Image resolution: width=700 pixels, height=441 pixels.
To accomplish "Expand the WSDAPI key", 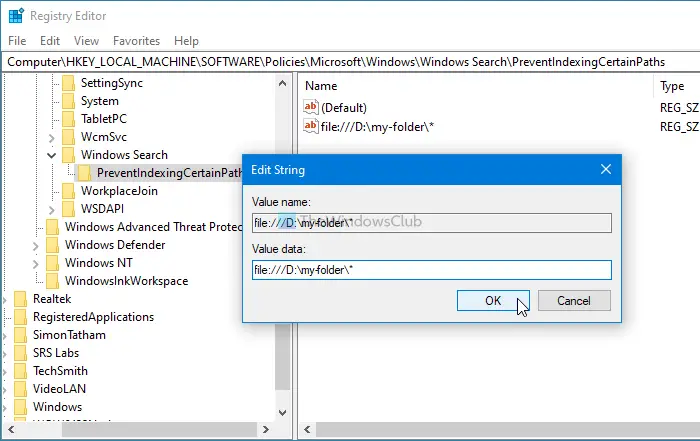I will pyautogui.click(x=51, y=210).
